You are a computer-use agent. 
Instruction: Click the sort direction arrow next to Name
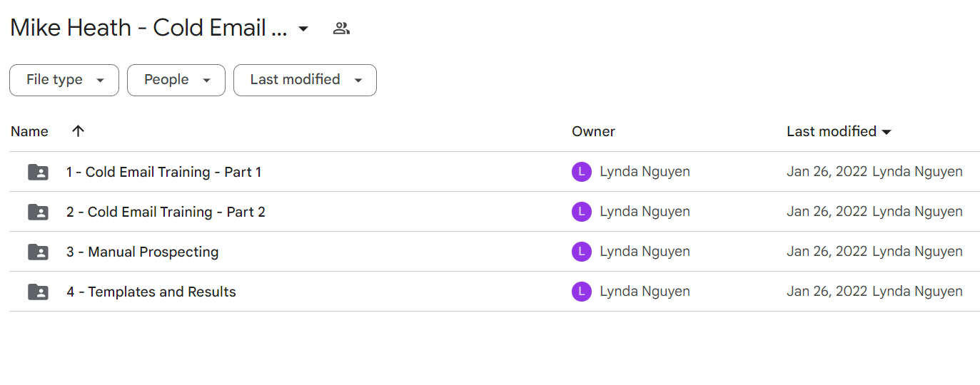pos(79,131)
